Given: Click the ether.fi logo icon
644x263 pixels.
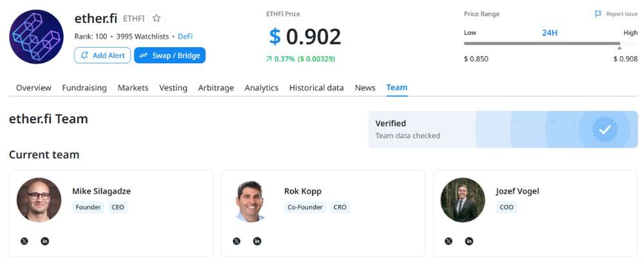Looking at the screenshot, I should (36, 37).
